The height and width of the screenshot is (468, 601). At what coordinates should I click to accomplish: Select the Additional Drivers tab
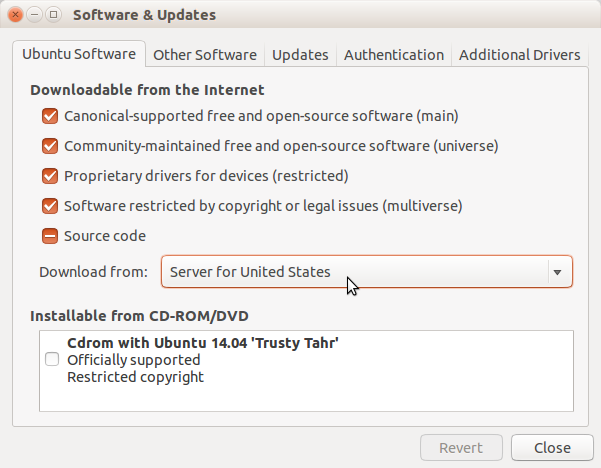(x=519, y=55)
